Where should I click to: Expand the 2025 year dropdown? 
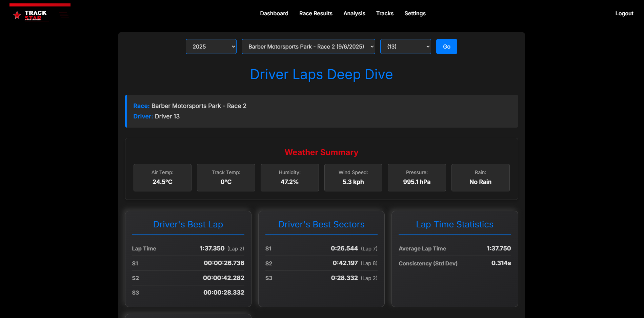[211, 46]
